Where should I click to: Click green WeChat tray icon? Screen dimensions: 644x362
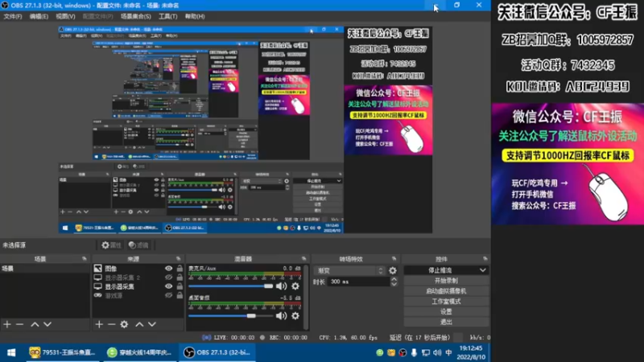click(x=379, y=352)
